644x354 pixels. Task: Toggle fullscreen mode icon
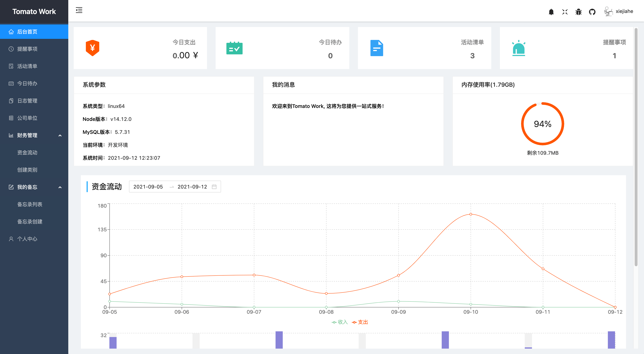coord(565,12)
